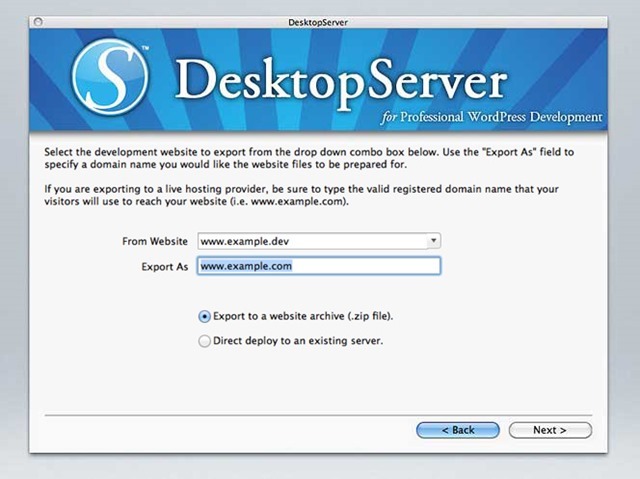640x479 pixels.
Task: Open the From Website dropdown arrow
Action: pos(433,241)
